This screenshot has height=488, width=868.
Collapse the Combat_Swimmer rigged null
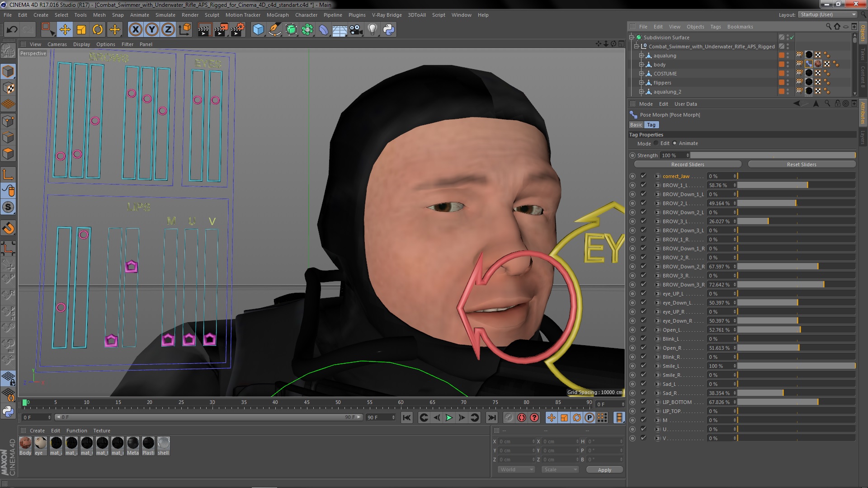[637, 47]
